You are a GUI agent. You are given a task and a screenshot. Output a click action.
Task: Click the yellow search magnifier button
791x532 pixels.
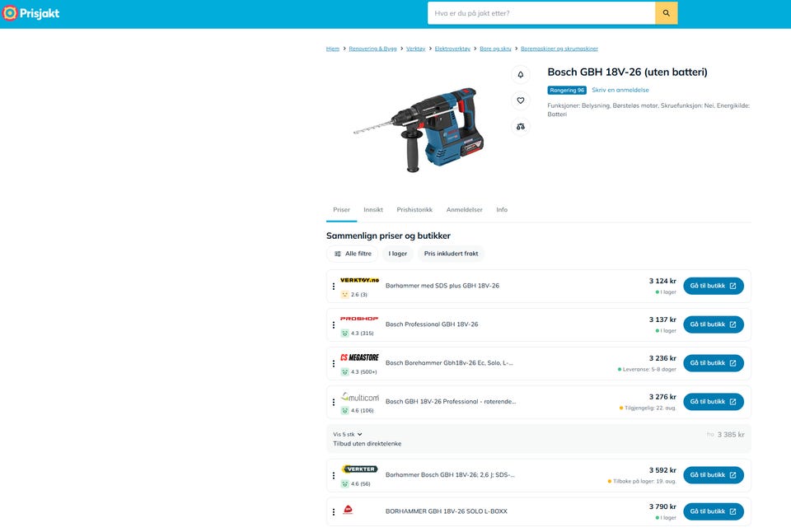coord(666,13)
